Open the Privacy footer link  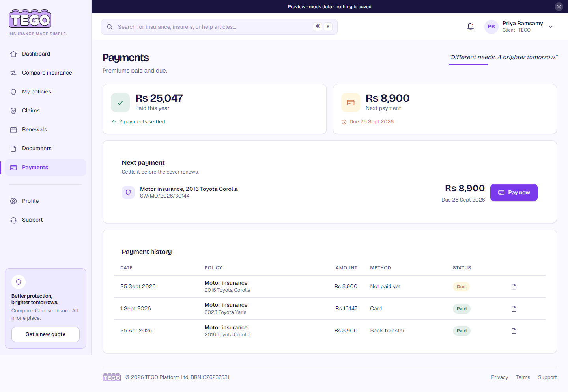pos(499,377)
